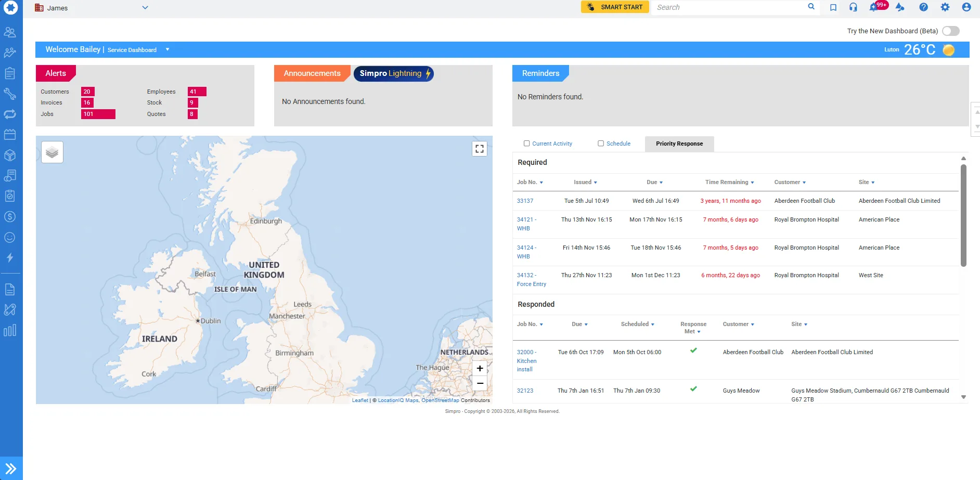Sort Responded table by Due
This screenshot has height=480, width=980.
coord(579,324)
